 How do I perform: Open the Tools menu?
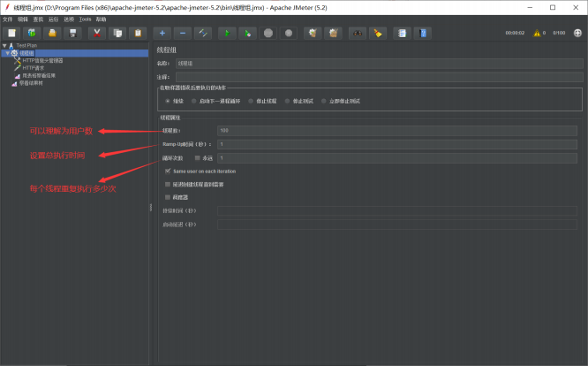pyautogui.click(x=85, y=19)
